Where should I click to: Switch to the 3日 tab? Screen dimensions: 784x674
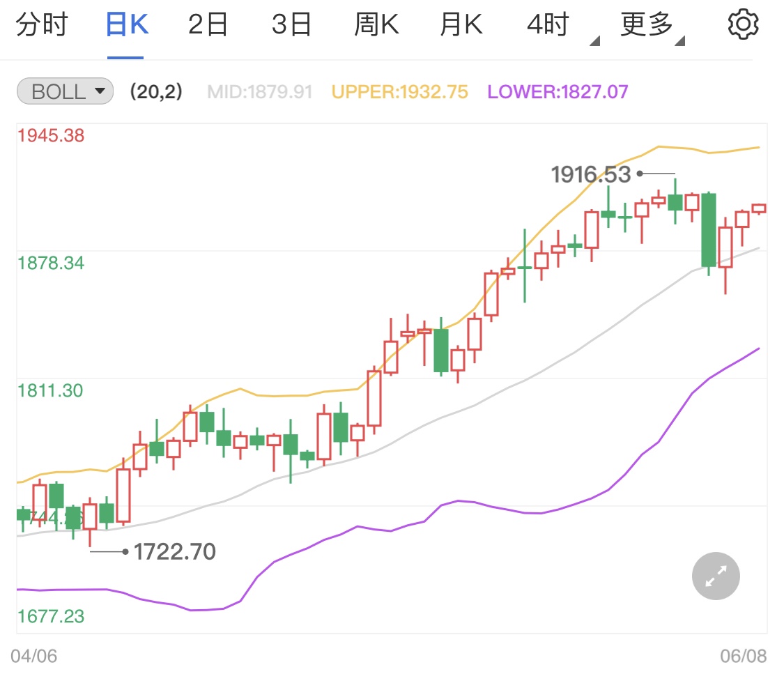tap(291, 24)
